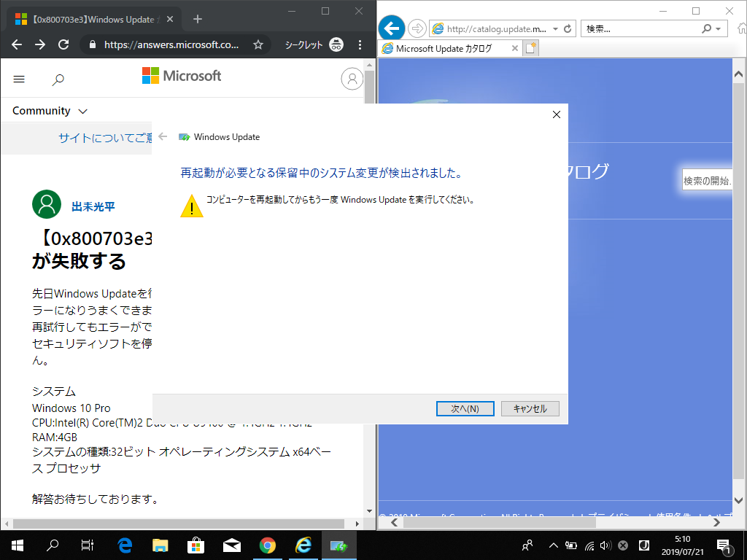
Task: Click the Internet Explorer back button
Action: coord(392,28)
